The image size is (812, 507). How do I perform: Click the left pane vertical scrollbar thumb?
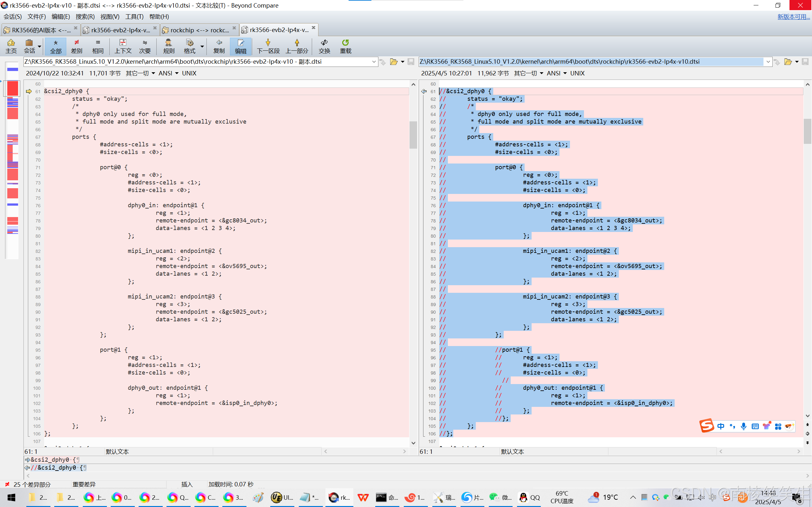pos(413,135)
